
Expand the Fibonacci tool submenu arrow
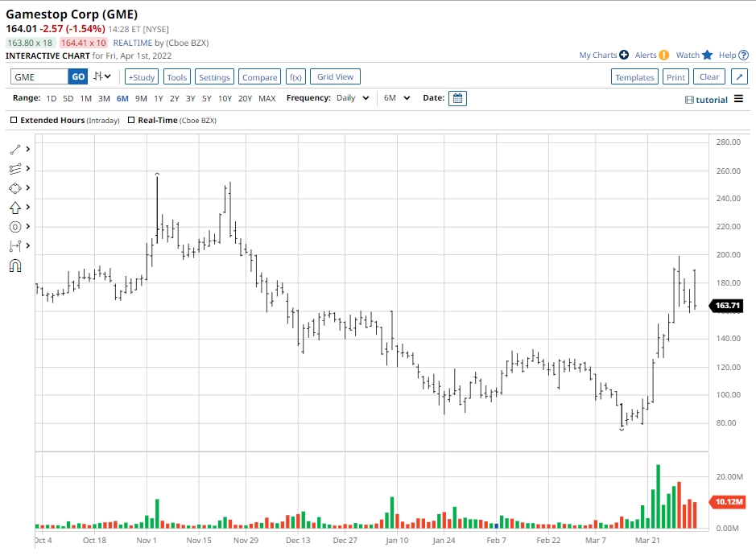point(28,169)
